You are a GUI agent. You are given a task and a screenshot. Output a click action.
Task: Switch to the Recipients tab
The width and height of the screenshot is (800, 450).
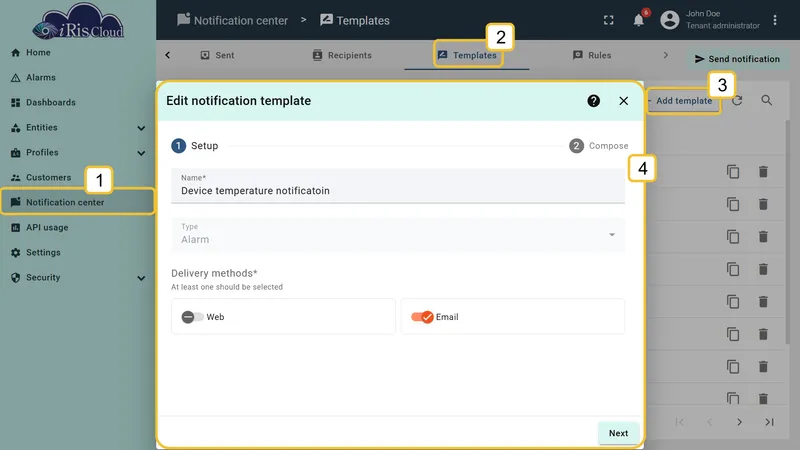click(x=342, y=55)
